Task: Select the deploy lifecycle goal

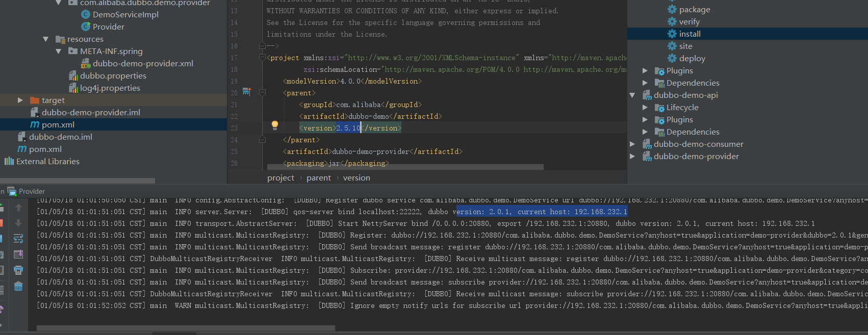Action: click(x=692, y=58)
